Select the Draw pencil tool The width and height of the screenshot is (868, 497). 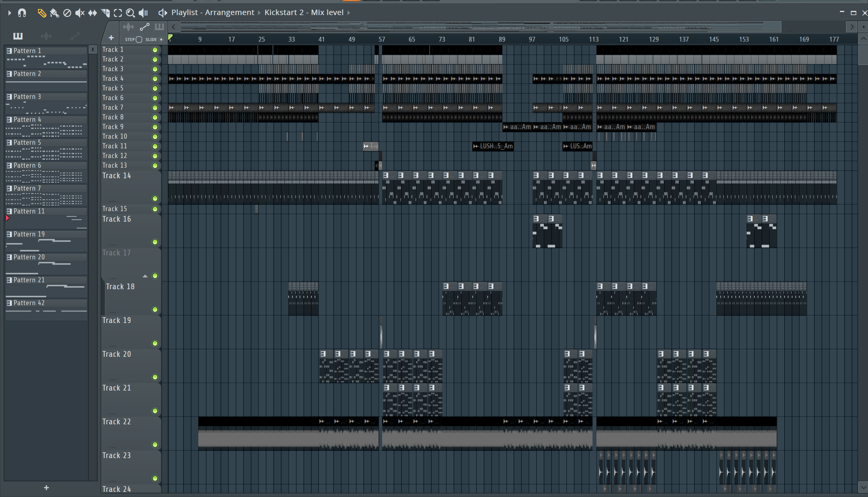(x=42, y=13)
